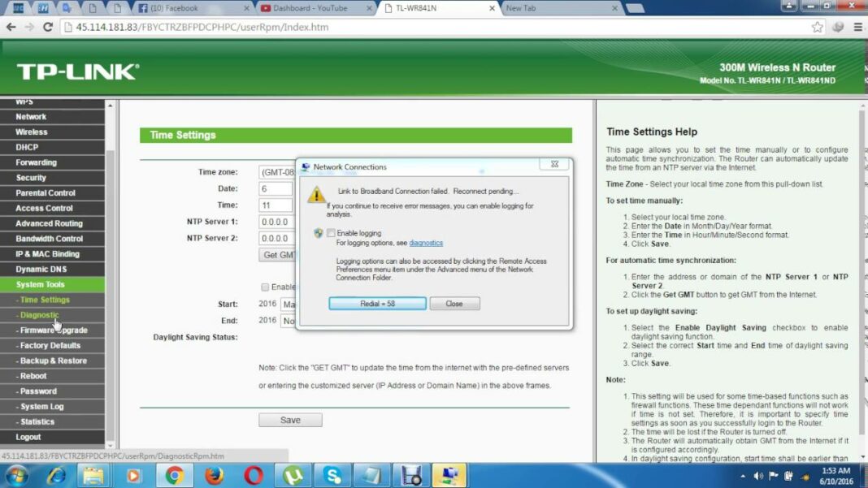Reload the page using the refresh icon
This screenshot has height=488, width=868.
point(49,26)
